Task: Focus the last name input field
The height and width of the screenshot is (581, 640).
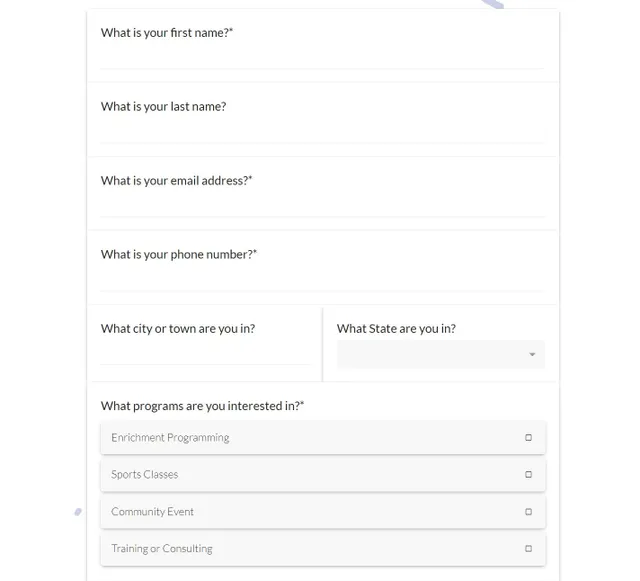Action: 322,132
